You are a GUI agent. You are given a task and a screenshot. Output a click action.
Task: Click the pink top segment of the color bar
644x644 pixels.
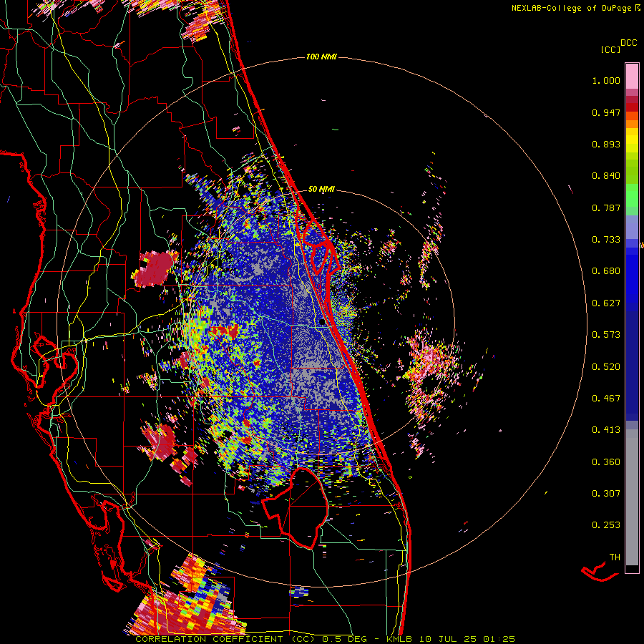[632, 76]
